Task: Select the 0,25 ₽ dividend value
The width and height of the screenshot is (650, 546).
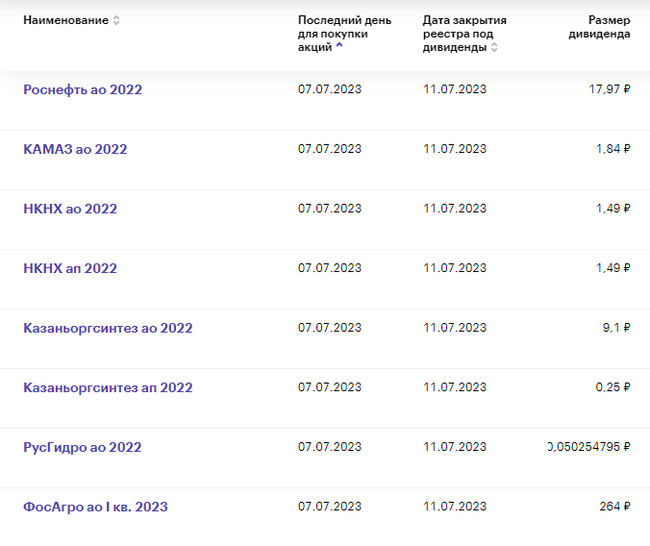Action: 613,387
